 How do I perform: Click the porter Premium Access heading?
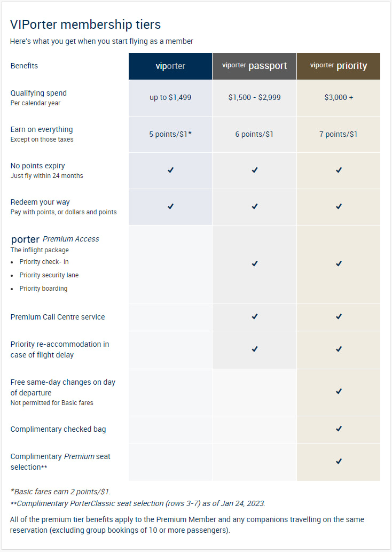coord(55,239)
